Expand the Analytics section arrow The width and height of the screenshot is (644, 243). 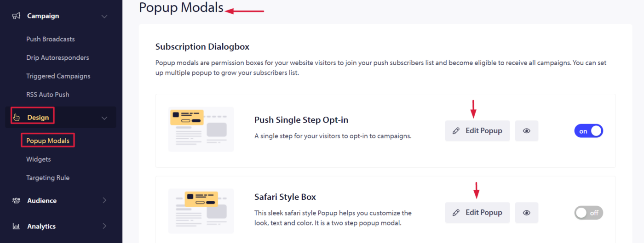[x=104, y=226]
